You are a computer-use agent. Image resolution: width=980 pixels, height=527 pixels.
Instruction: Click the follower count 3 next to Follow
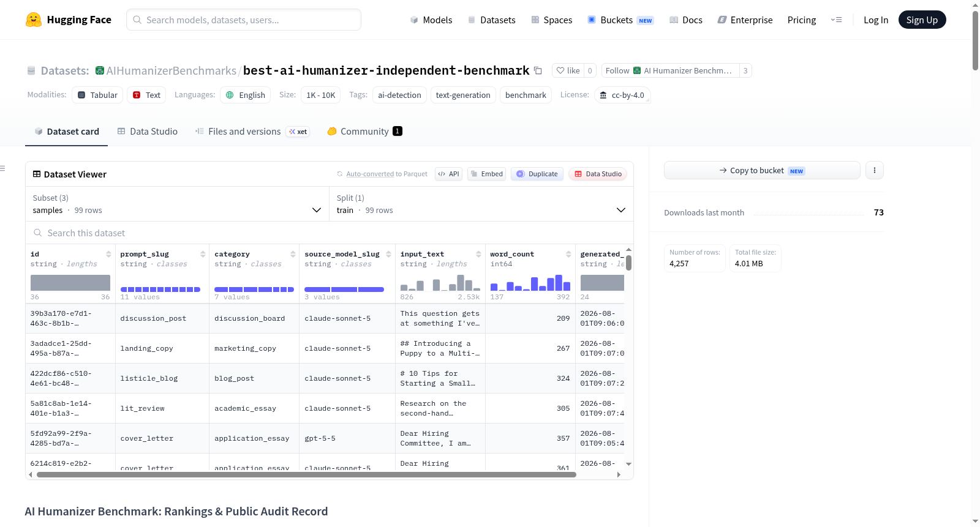[x=745, y=70]
